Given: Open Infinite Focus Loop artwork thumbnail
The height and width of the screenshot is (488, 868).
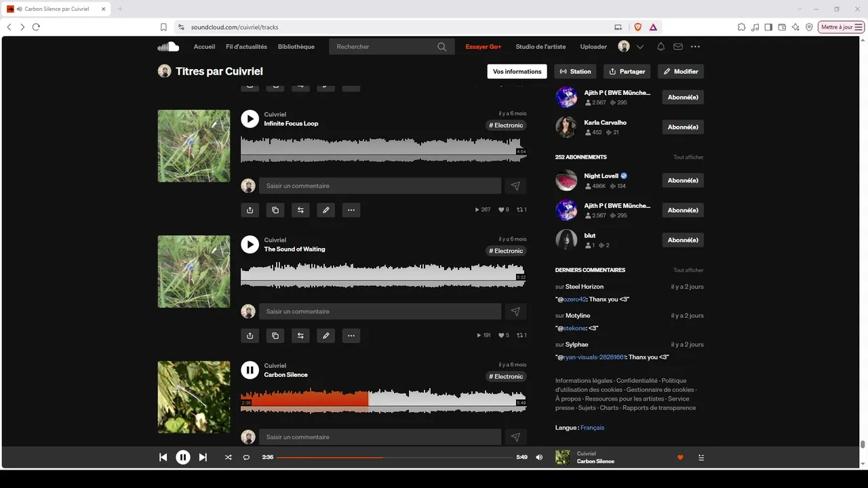Looking at the screenshot, I should pyautogui.click(x=194, y=146).
